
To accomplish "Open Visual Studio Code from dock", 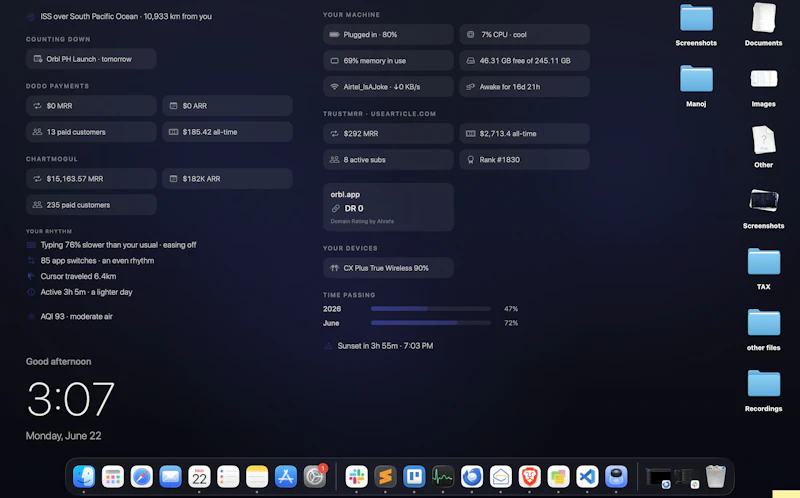I will click(587, 477).
